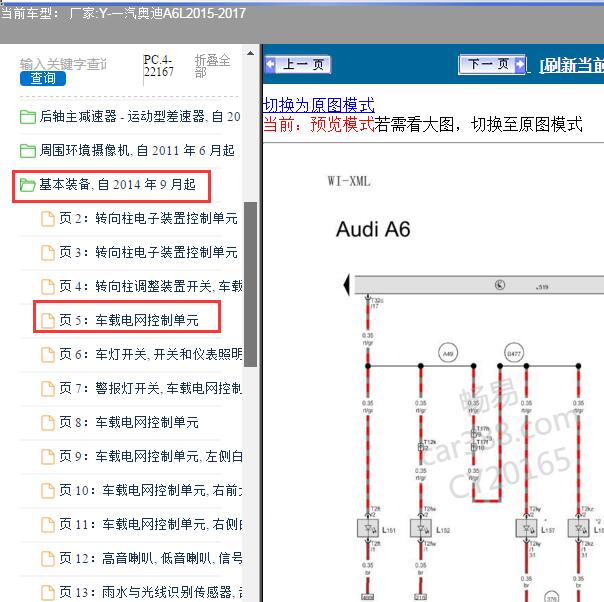Click document icon of 页 7

pyautogui.click(x=48, y=388)
